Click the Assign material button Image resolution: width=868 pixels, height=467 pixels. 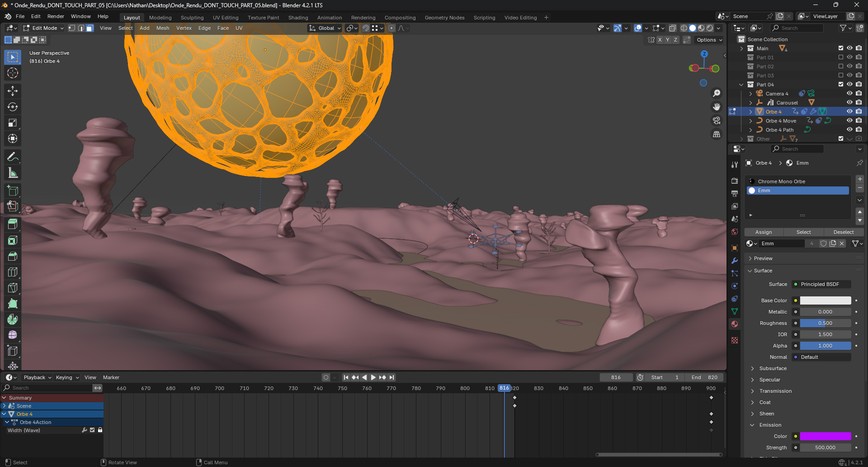[764, 232]
